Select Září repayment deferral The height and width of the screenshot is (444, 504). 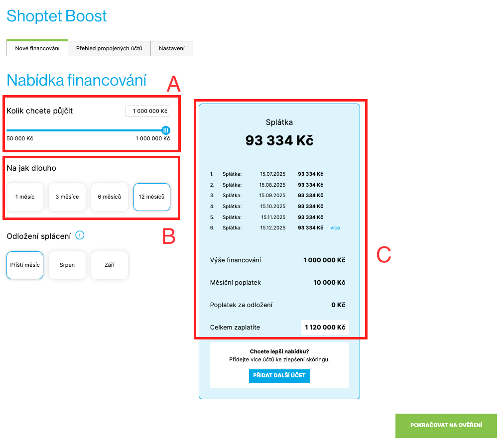point(110,265)
